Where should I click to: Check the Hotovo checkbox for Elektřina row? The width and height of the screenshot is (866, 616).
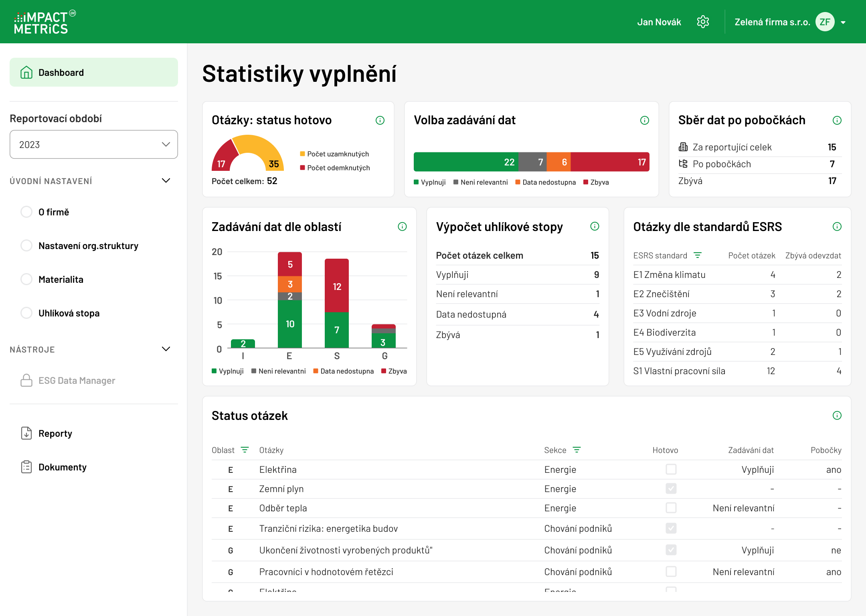click(x=671, y=469)
